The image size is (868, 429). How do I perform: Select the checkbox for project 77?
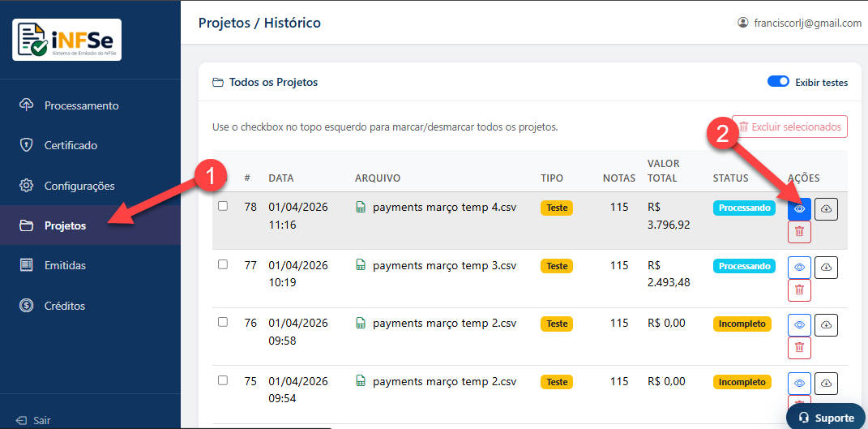[x=223, y=264]
